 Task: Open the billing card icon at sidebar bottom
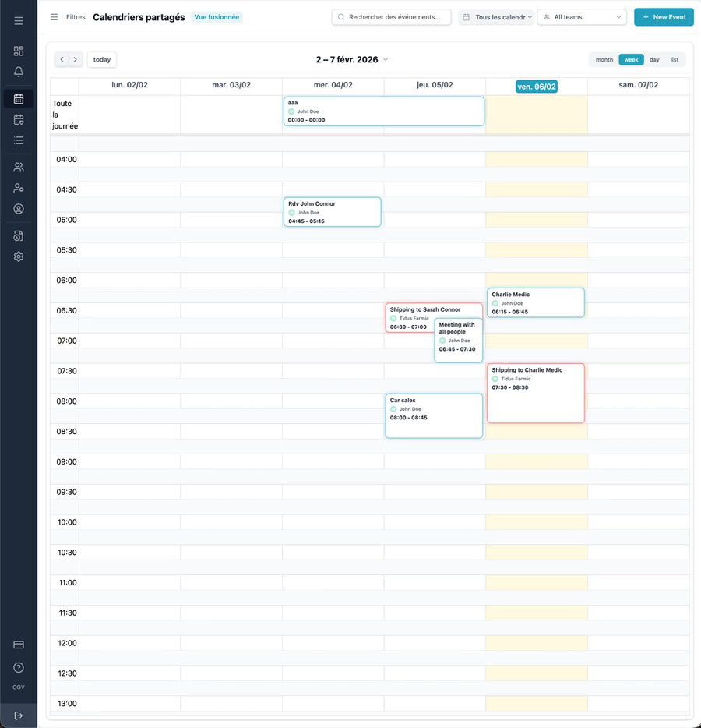18,644
